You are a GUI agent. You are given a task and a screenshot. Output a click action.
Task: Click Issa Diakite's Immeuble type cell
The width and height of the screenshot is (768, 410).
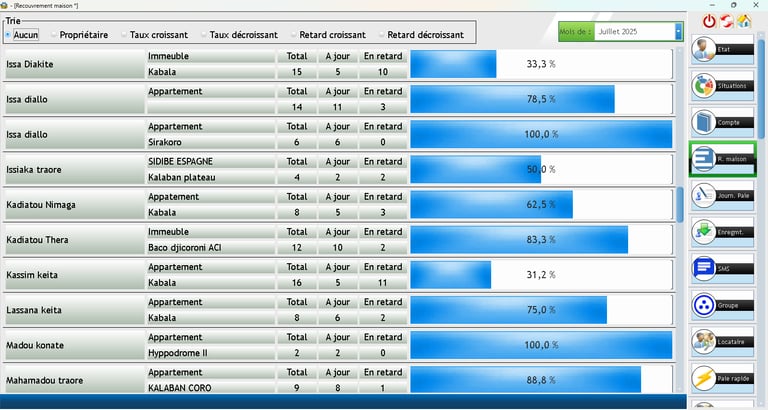(x=211, y=56)
